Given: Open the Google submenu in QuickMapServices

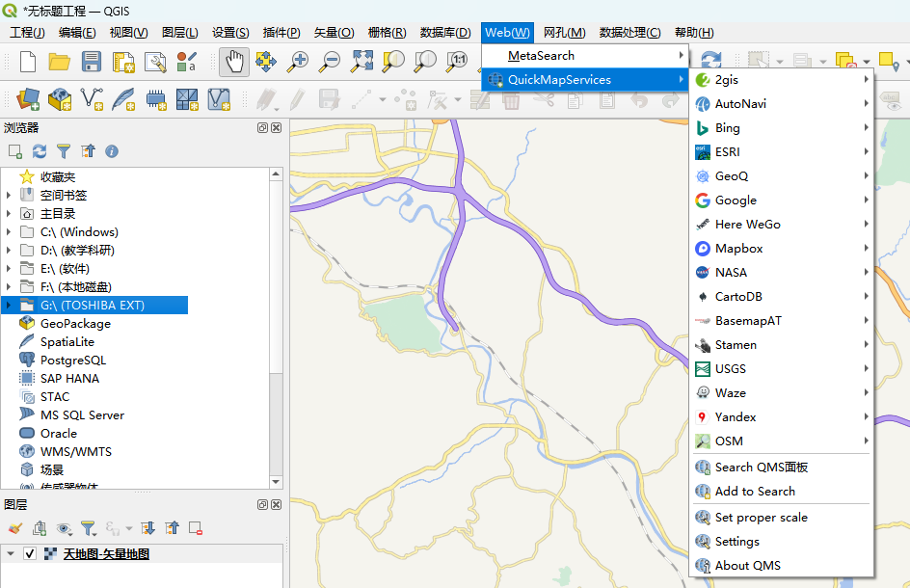Looking at the screenshot, I should coord(782,200).
